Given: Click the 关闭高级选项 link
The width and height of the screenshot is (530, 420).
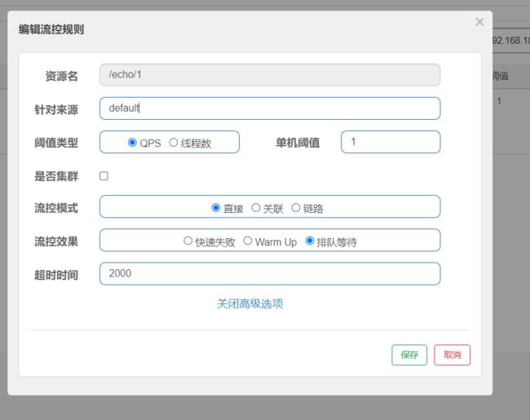Looking at the screenshot, I should [250, 303].
